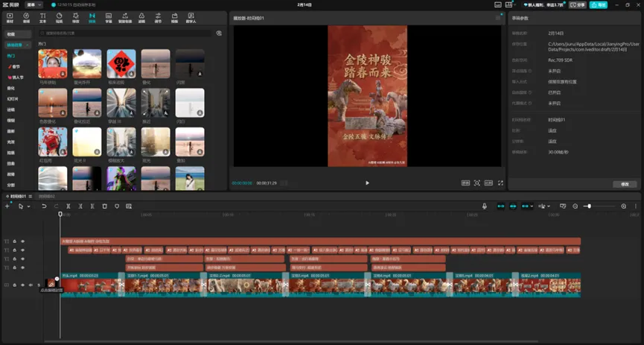Open the Templates (模板) panel tab

click(x=174, y=18)
